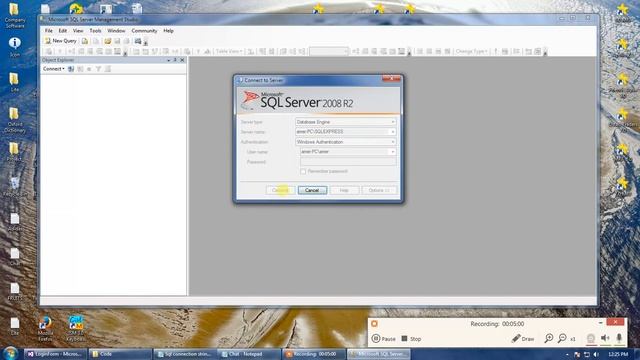Click the Open File folder icon in toolbar

[x=108, y=41]
